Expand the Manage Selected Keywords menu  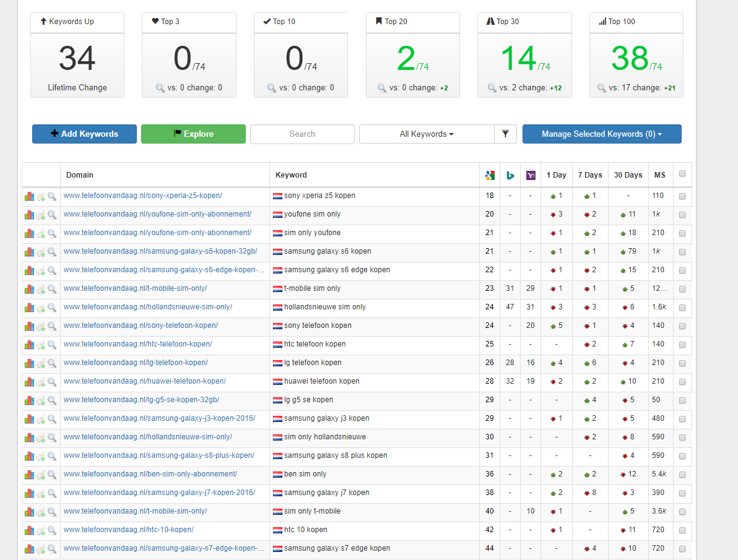coord(602,134)
